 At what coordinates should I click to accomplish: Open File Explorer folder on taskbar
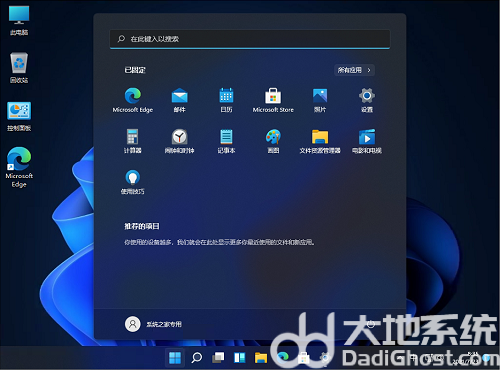coord(261,358)
